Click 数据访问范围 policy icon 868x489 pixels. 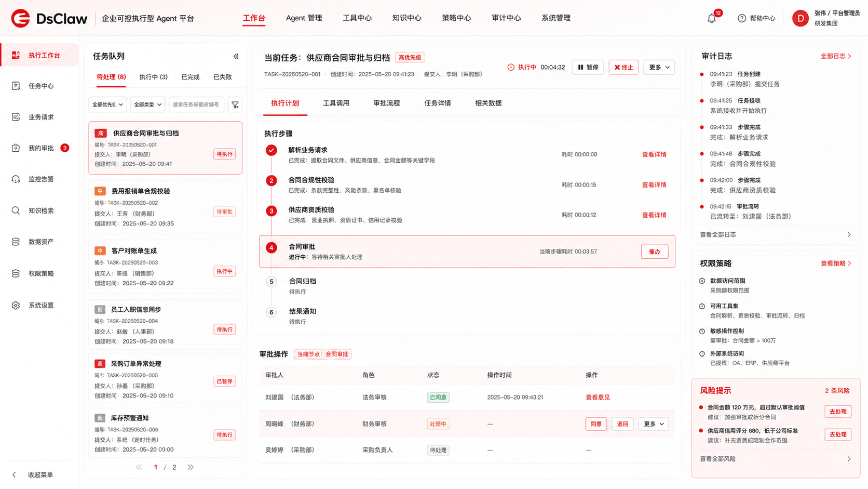pyautogui.click(x=702, y=281)
